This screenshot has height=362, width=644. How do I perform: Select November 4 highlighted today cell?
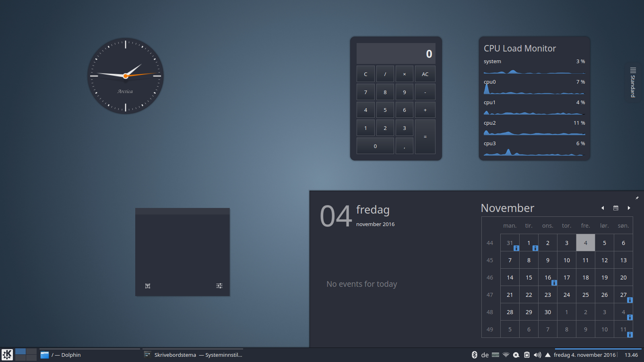point(586,243)
